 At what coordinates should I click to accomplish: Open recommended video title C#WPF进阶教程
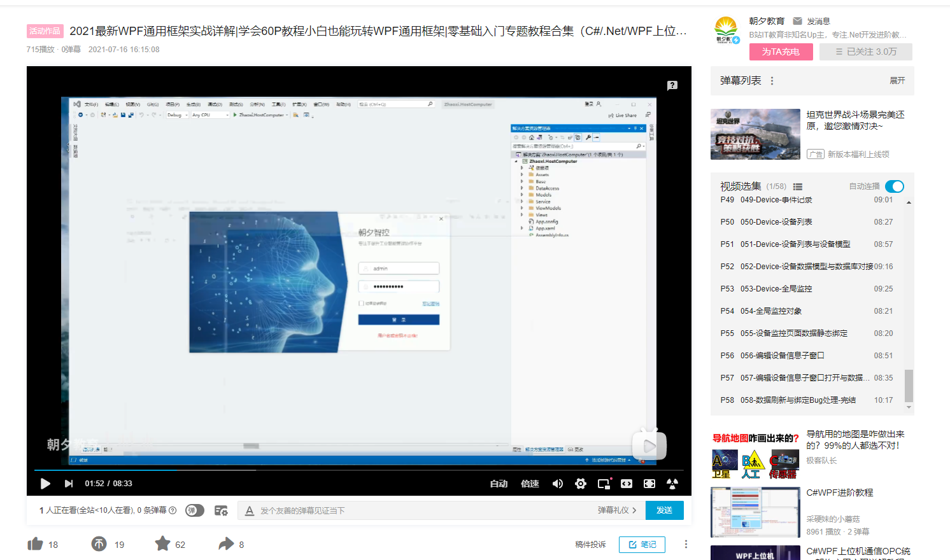tap(840, 493)
